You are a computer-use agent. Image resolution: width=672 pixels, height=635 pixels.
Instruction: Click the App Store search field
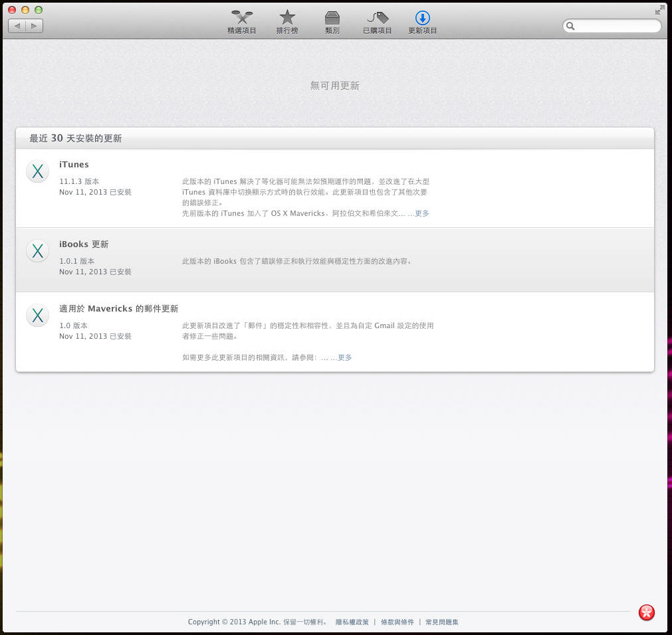pos(612,26)
